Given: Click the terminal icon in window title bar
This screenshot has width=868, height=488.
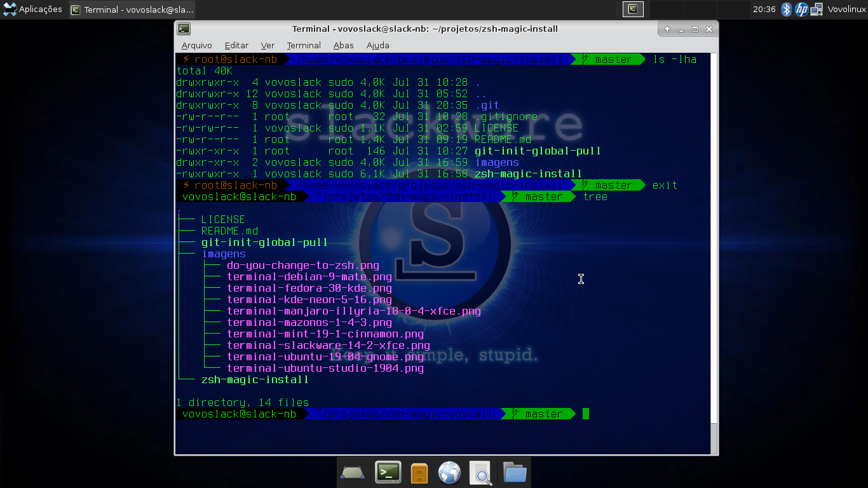Looking at the screenshot, I should coord(184,29).
